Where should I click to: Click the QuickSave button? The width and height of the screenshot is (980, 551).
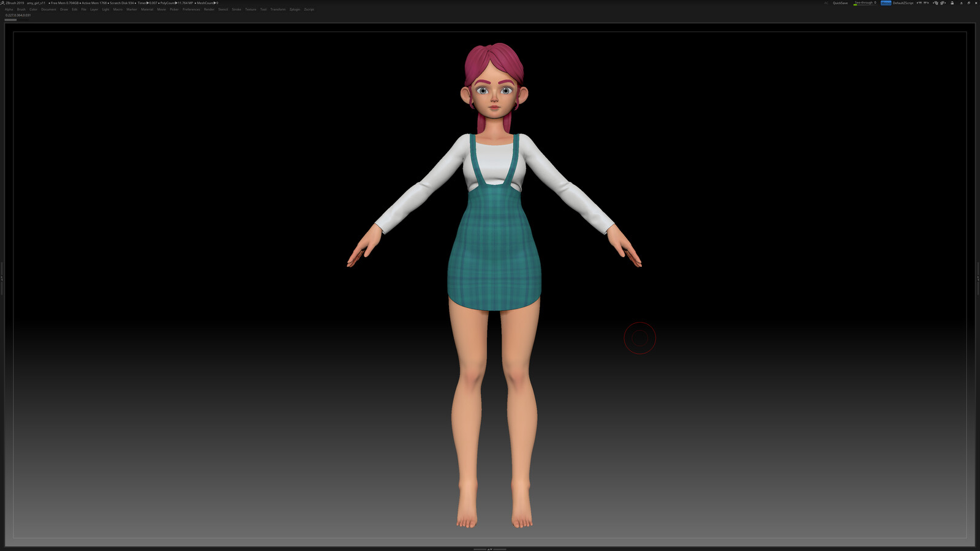tap(840, 3)
